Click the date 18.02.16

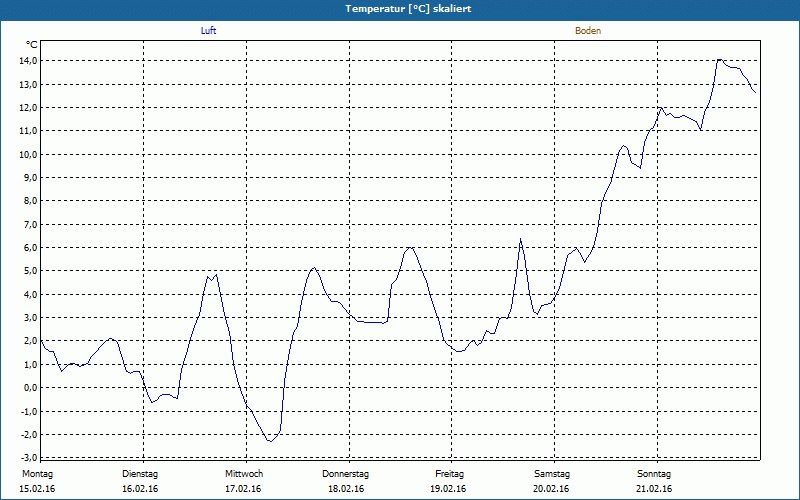tap(346, 489)
